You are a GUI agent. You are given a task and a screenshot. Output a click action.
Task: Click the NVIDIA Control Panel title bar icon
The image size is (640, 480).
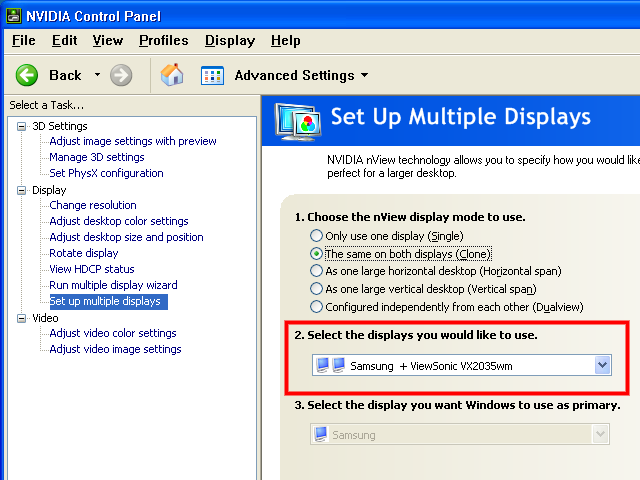(13, 16)
